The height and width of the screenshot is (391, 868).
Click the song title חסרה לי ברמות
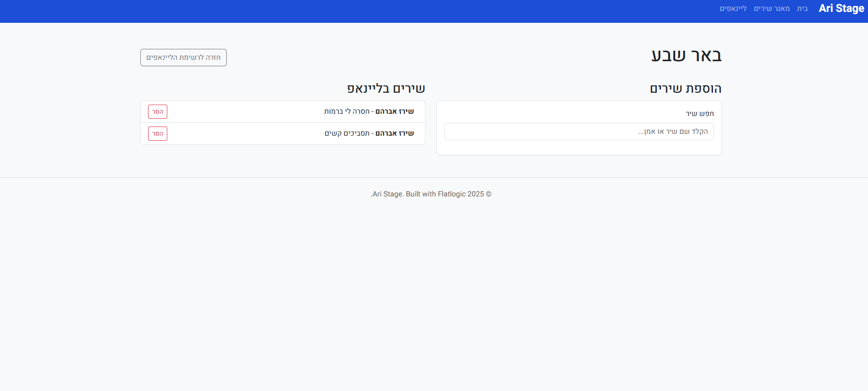pos(347,111)
